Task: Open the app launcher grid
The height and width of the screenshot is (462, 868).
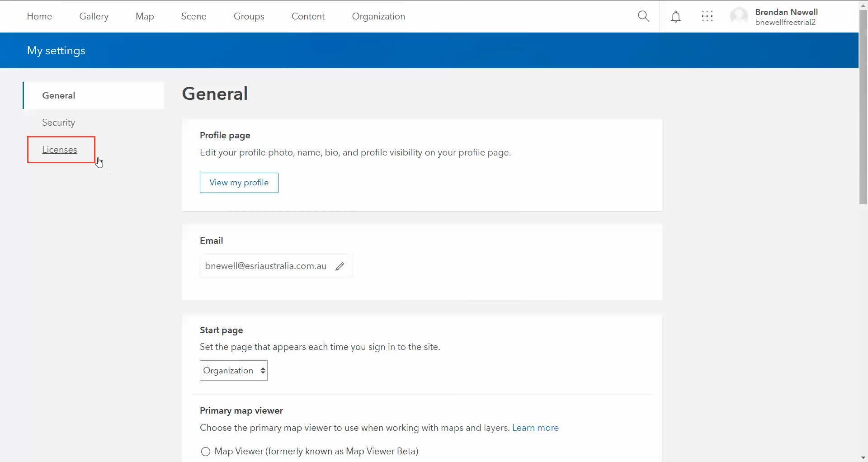Action: tap(707, 17)
